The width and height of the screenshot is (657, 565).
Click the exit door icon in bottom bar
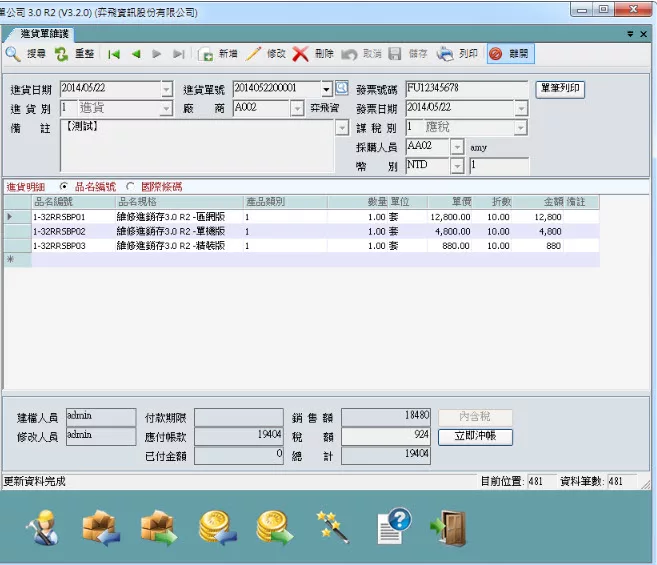[446, 526]
